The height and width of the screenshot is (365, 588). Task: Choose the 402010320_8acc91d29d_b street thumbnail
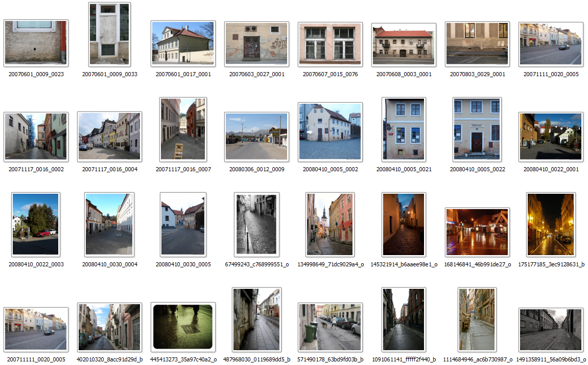pos(109,327)
